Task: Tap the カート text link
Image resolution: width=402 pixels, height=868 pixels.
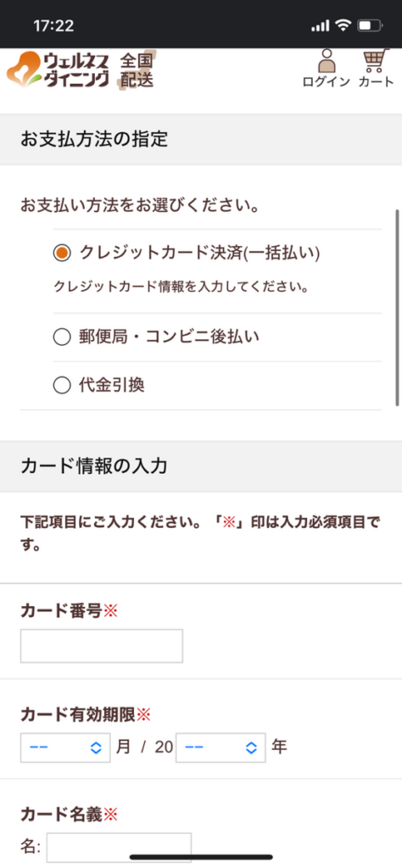Action: pos(376,82)
